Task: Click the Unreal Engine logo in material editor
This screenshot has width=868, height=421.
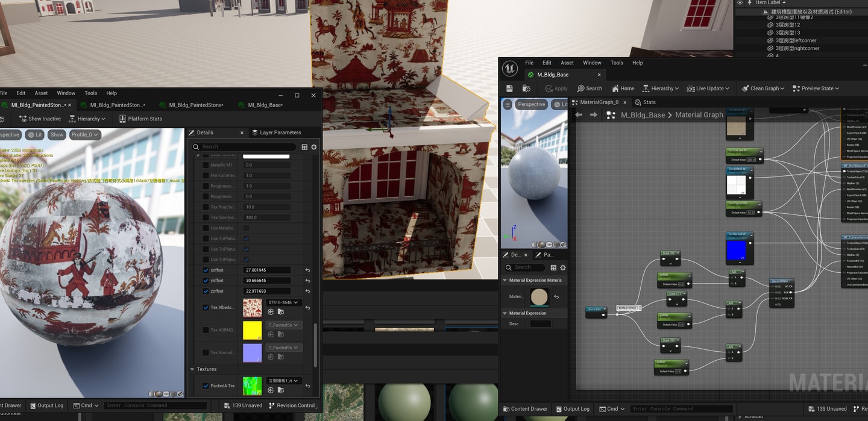Action: (x=510, y=68)
